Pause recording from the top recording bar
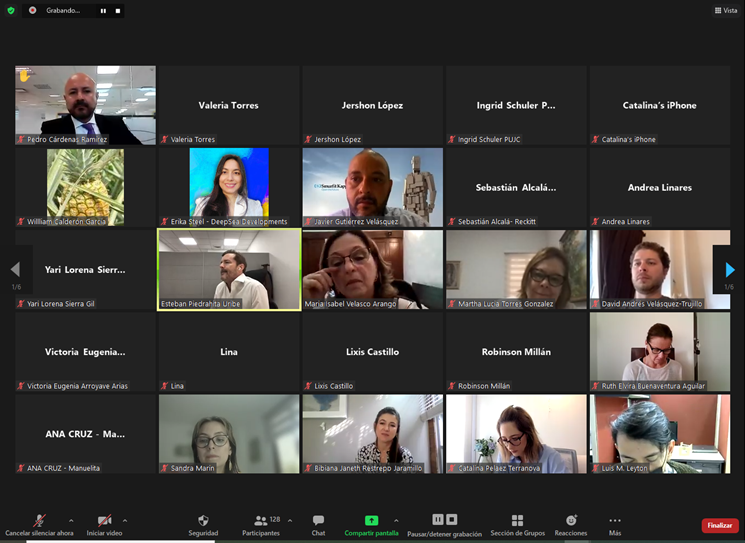This screenshot has width=745, height=543. 103,10
